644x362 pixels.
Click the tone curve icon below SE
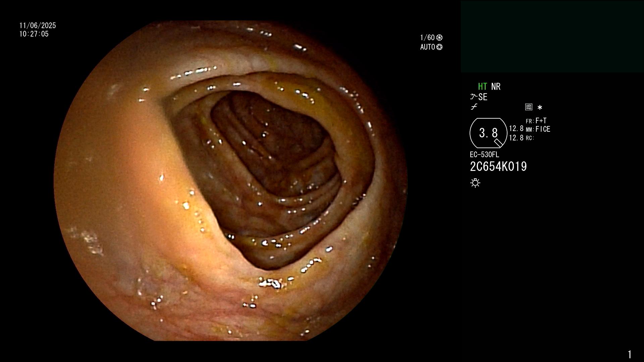474,107
